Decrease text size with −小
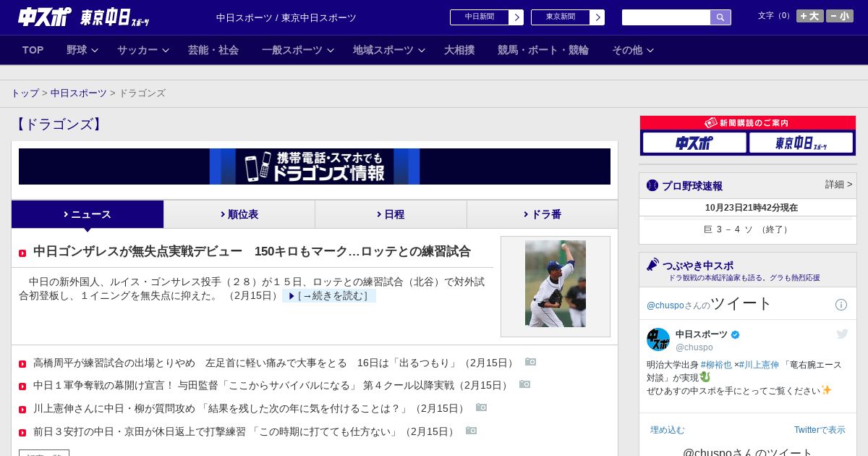868x456 pixels. (x=840, y=16)
